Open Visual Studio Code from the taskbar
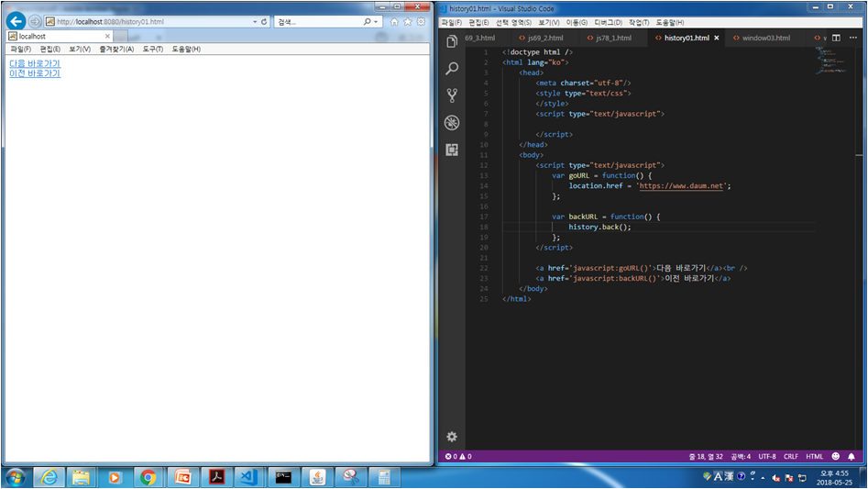The image size is (868, 489). (x=248, y=477)
